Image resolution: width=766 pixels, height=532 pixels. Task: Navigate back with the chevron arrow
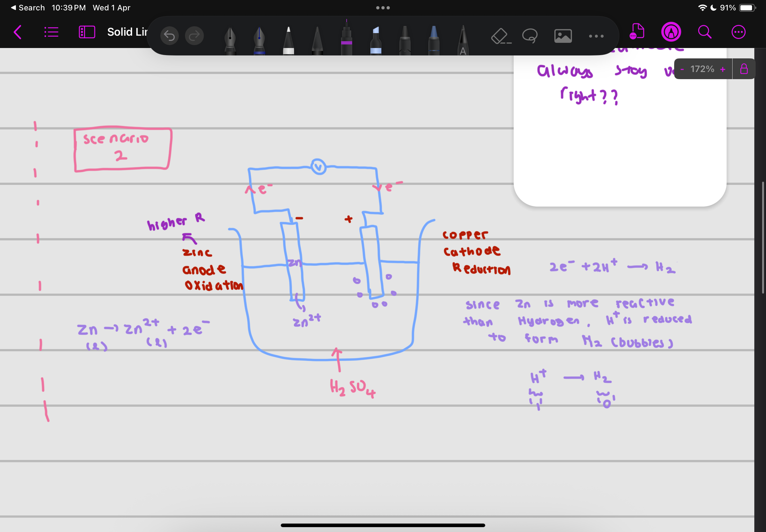coord(18,32)
